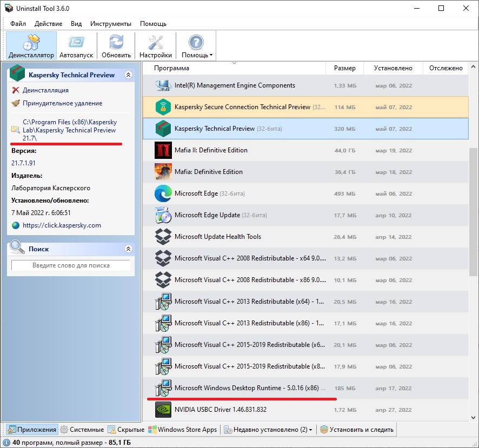Viewport: 479px width, 448px height.
Task: Switch to the Windows Store Apps tab
Action: (x=183, y=430)
